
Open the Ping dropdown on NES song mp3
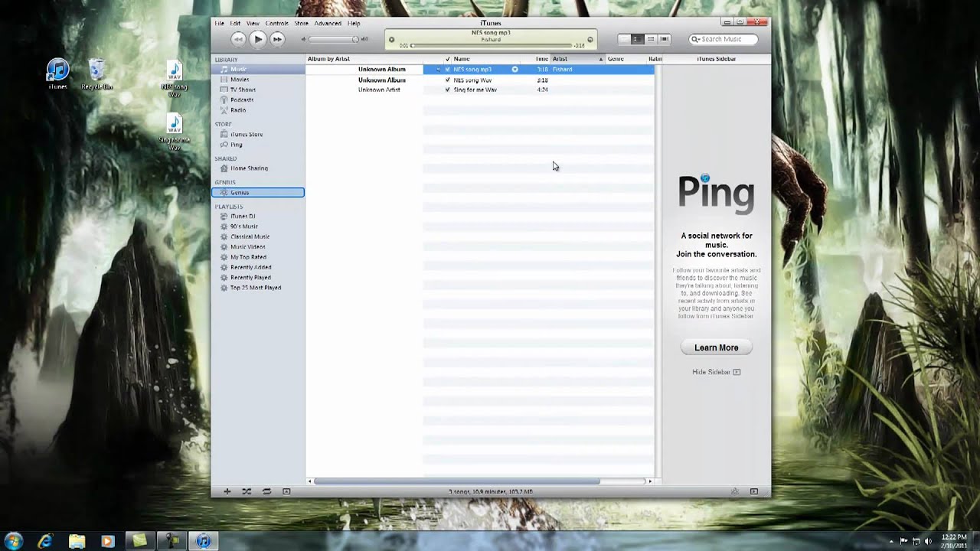point(514,70)
